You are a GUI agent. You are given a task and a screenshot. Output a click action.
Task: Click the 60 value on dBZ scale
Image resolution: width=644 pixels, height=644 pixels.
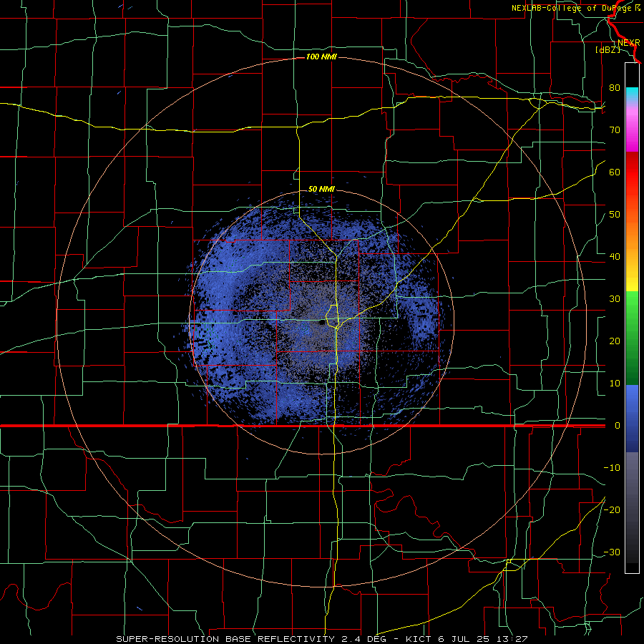coord(615,172)
